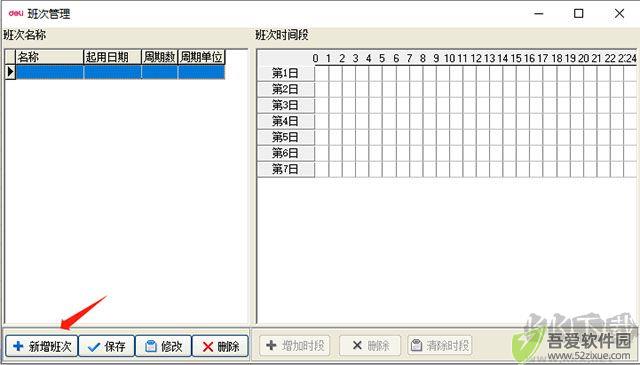Delete the shift with red X 删除 button
This screenshot has width=640, height=365.
pyautogui.click(x=220, y=346)
